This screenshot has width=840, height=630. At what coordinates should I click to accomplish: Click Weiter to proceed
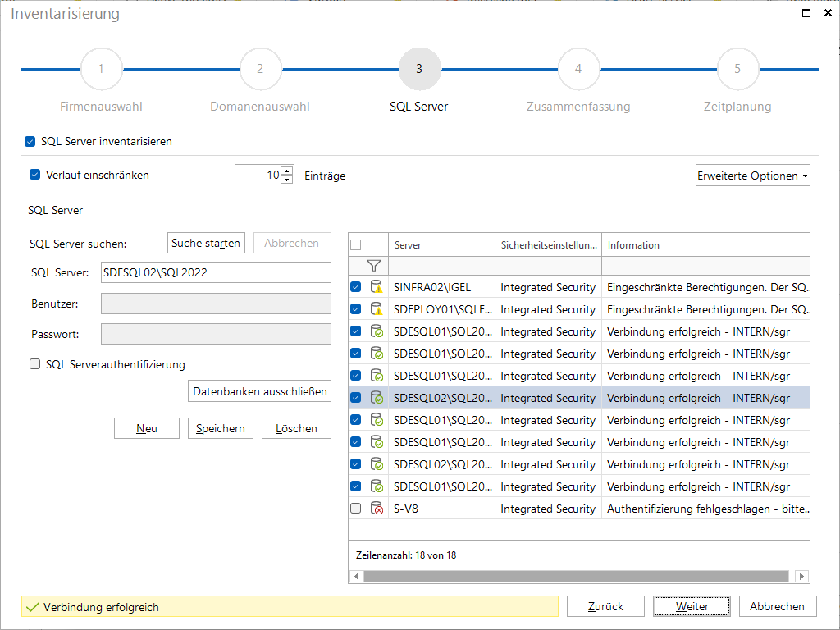point(692,606)
